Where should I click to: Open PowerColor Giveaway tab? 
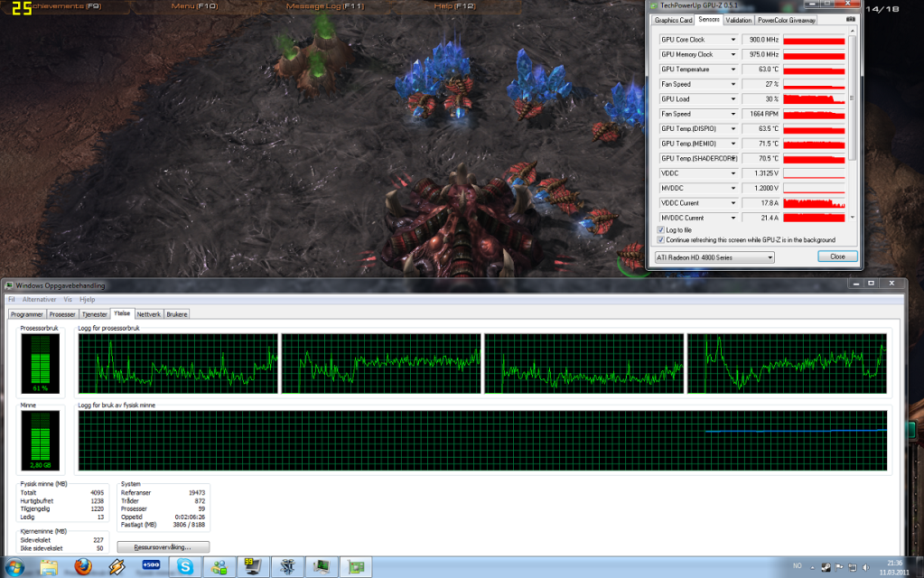(786, 20)
